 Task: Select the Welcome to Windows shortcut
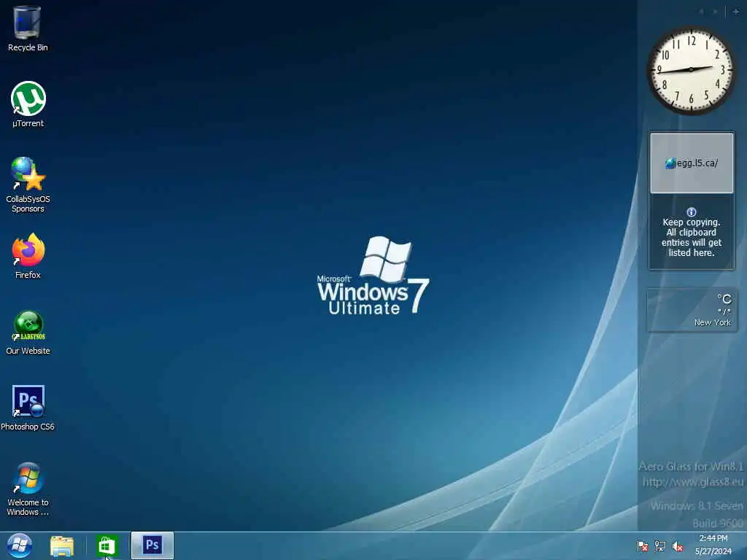[28, 489]
